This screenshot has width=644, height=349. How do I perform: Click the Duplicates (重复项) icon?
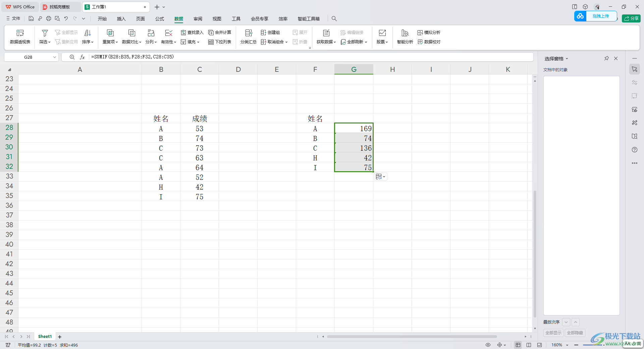click(x=110, y=33)
